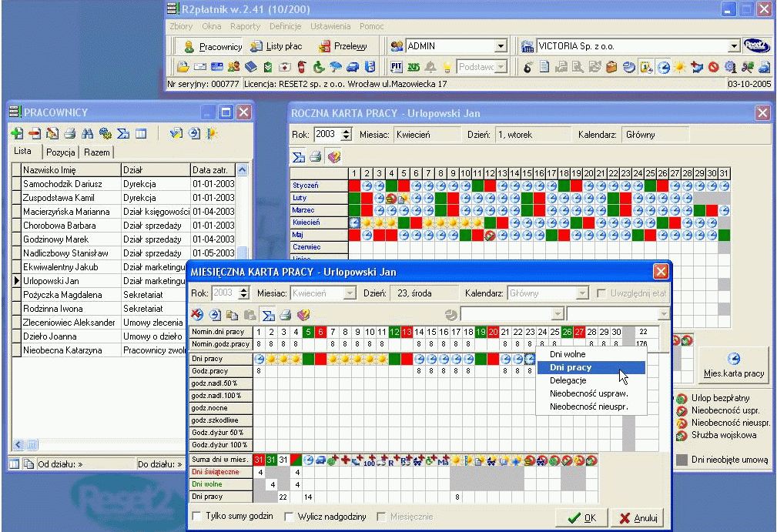Open the Podstawc dropdown in the toolbar
Viewport: 777px width, 532px height.
tap(501, 66)
